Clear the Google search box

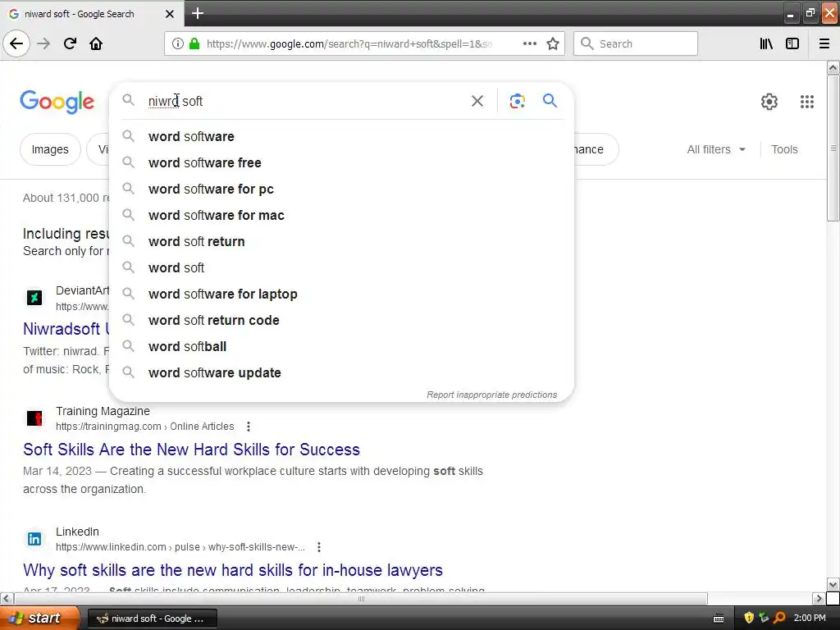tap(477, 101)
